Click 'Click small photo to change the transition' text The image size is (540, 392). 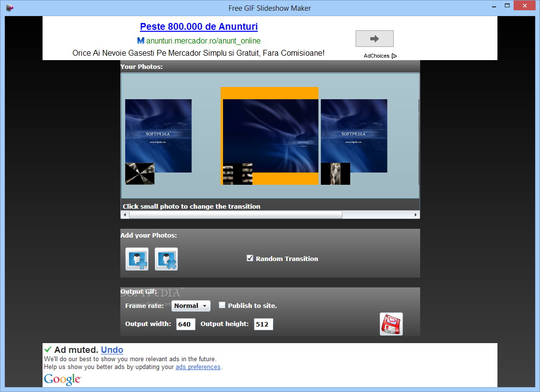tap(191, 206)
